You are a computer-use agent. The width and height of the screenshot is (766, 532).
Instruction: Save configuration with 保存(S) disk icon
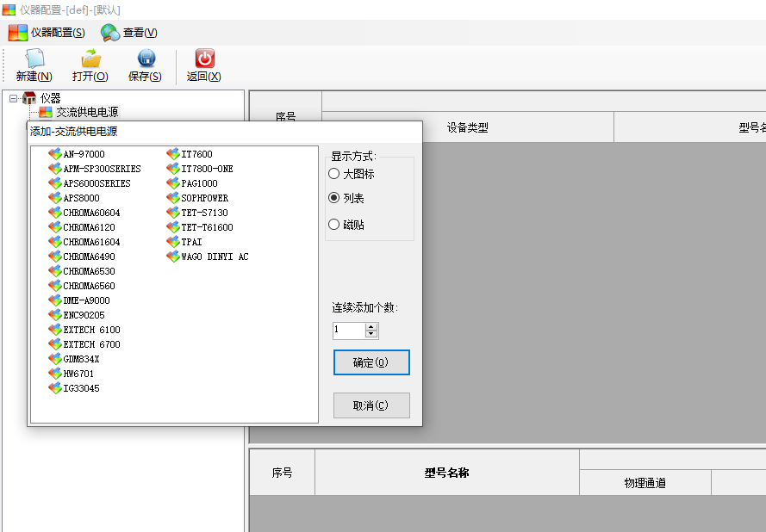pyautogui.click(x=146, y=59)
